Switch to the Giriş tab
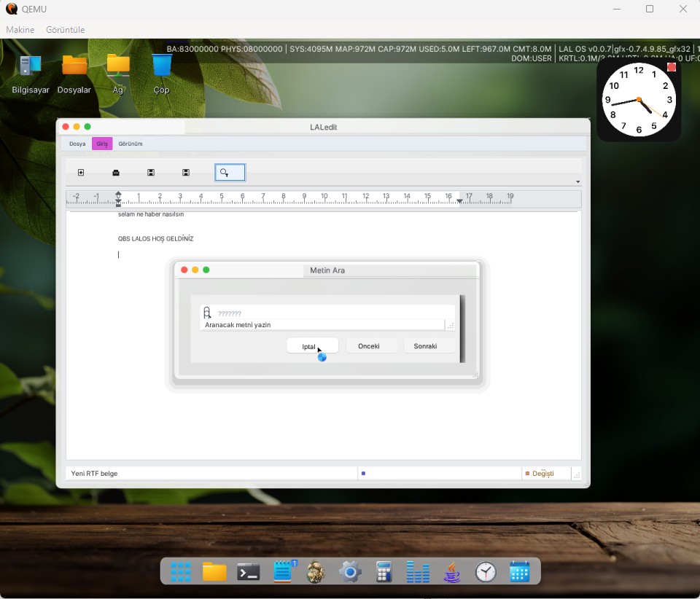The height and width of the screenshot is (599, 700). (x=102, y=144)
